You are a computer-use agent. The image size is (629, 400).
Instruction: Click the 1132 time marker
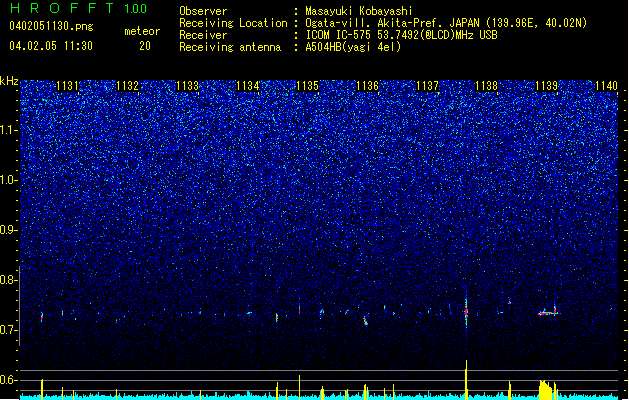(x=128, y=85)
